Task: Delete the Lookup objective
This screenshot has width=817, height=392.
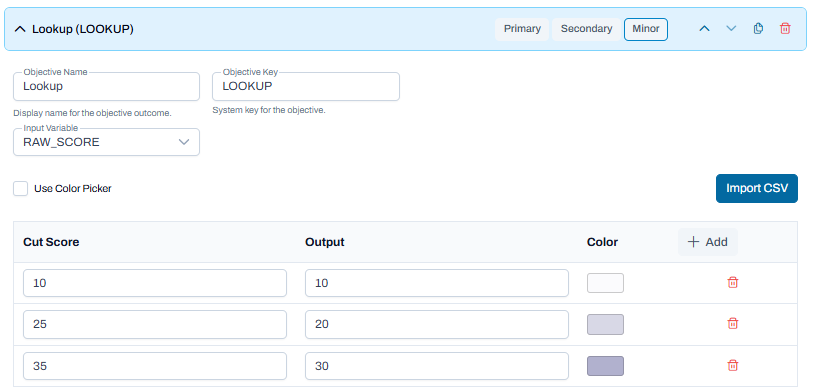Action: pos(785,29)
